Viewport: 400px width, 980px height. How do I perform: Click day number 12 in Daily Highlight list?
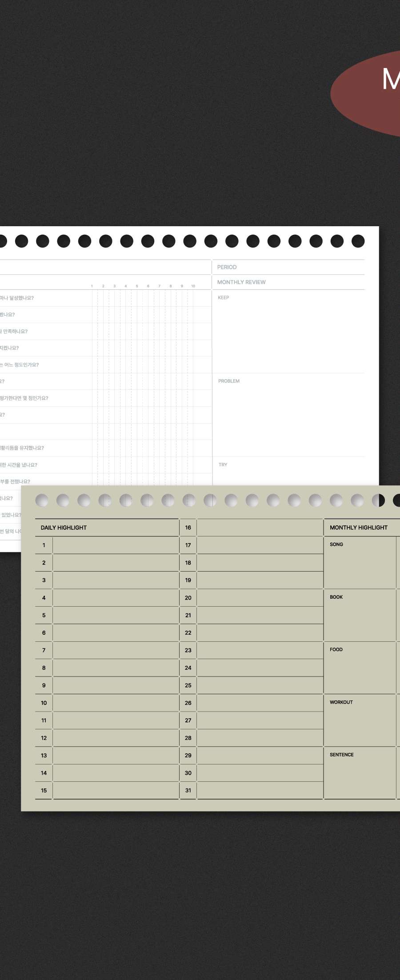click(44, 738)
